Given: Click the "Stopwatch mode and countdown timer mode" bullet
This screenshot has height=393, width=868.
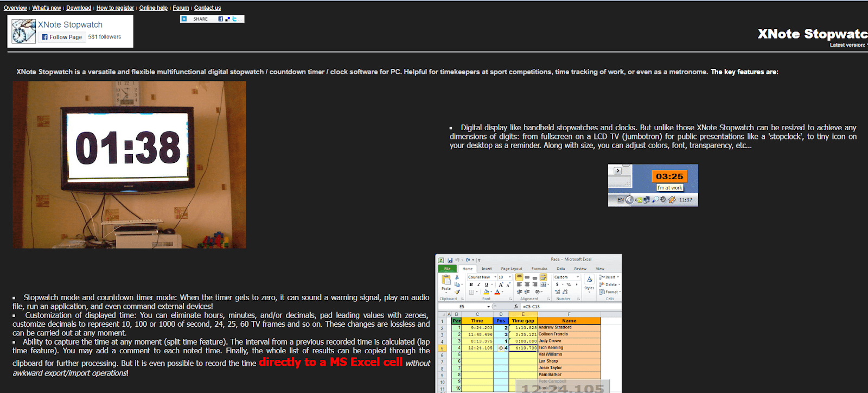Looking at the screenshot, I should pyautogui.click(x=221, y=302).
